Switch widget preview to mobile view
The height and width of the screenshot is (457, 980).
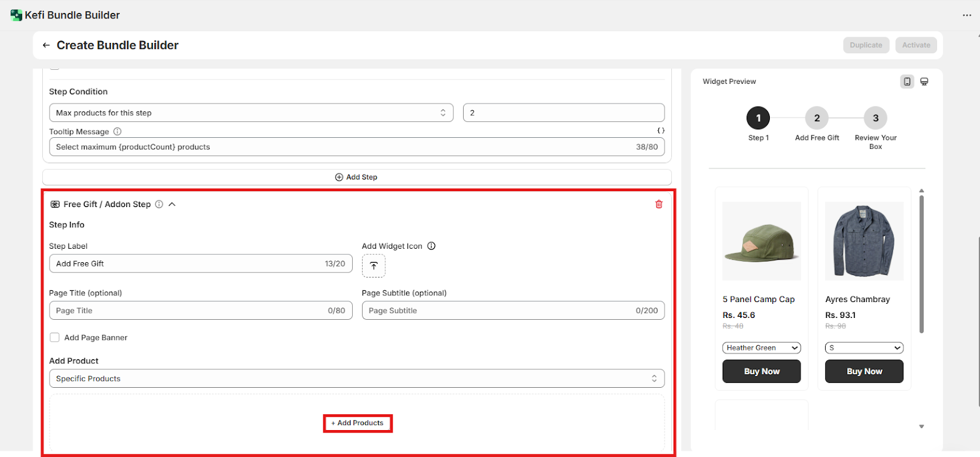907,81
